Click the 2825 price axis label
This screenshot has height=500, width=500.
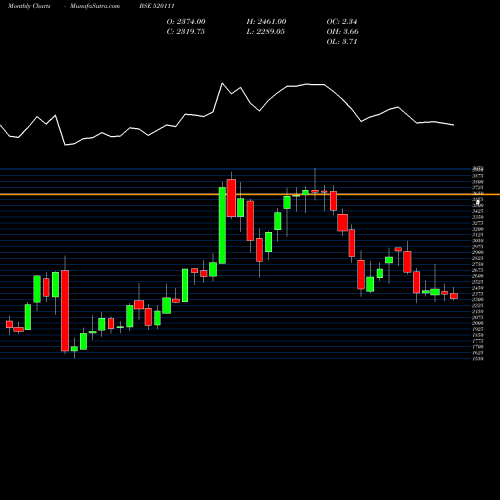click(x=478, y=258)
